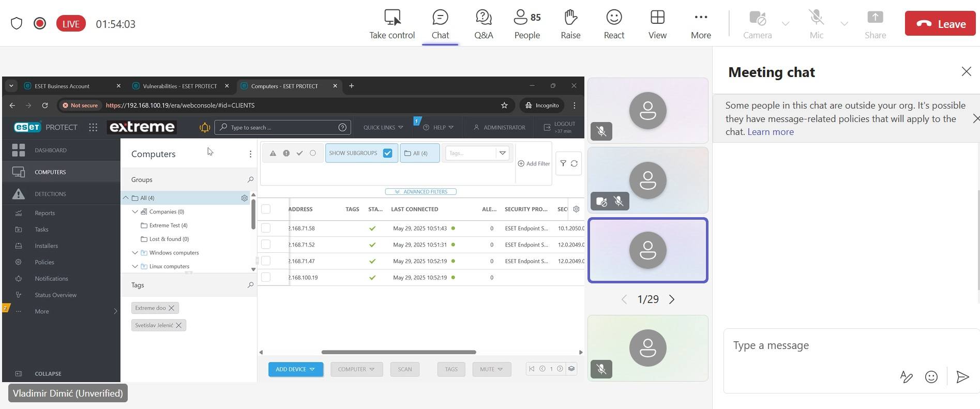This screenshot has height=409, width=980.
Task: Click the Take control button
Action: (x=392, y=24)
